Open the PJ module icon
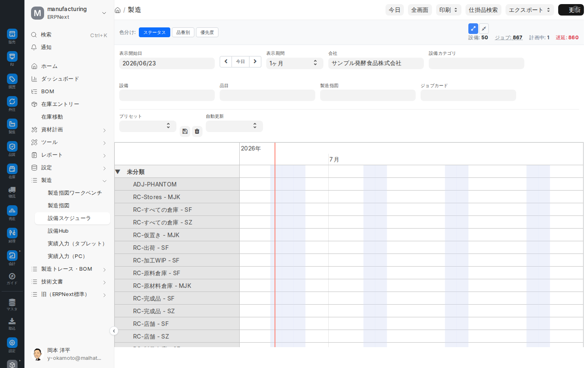The width and height of the screenshot is (588, 368). 12,56
